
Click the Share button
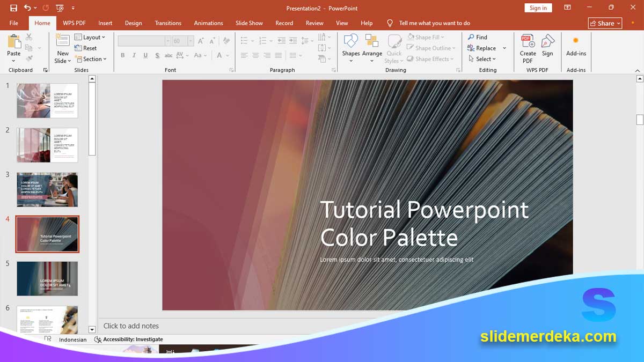605,23
